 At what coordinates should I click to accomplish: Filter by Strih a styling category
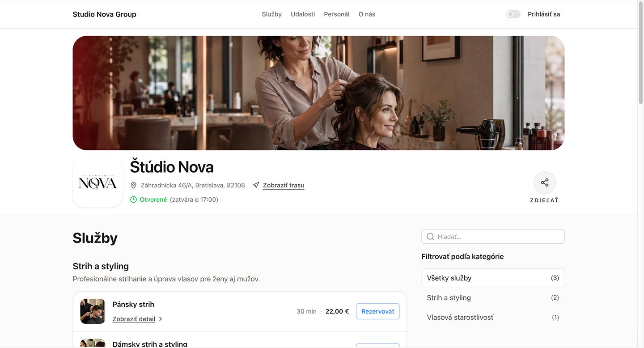493,297
